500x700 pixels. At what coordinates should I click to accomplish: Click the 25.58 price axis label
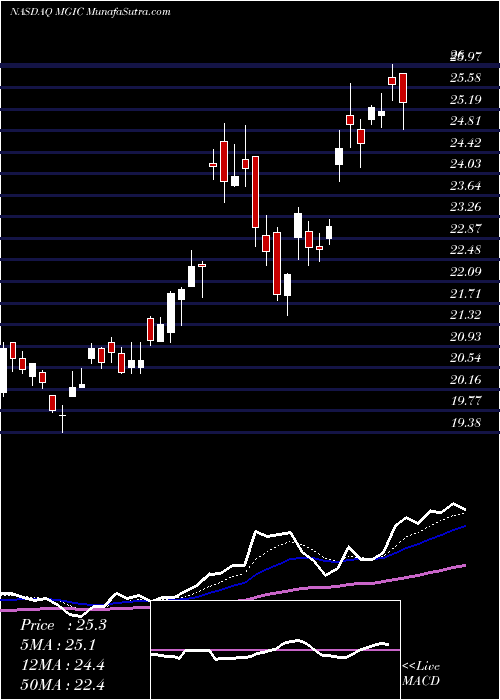pyautogui.click(x=466, y=78)
